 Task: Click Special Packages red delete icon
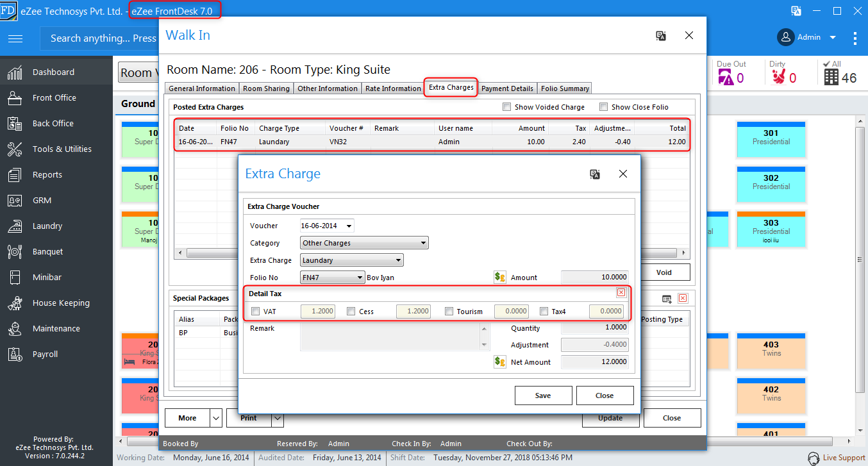pyautogui.click(x=683, y=299)
